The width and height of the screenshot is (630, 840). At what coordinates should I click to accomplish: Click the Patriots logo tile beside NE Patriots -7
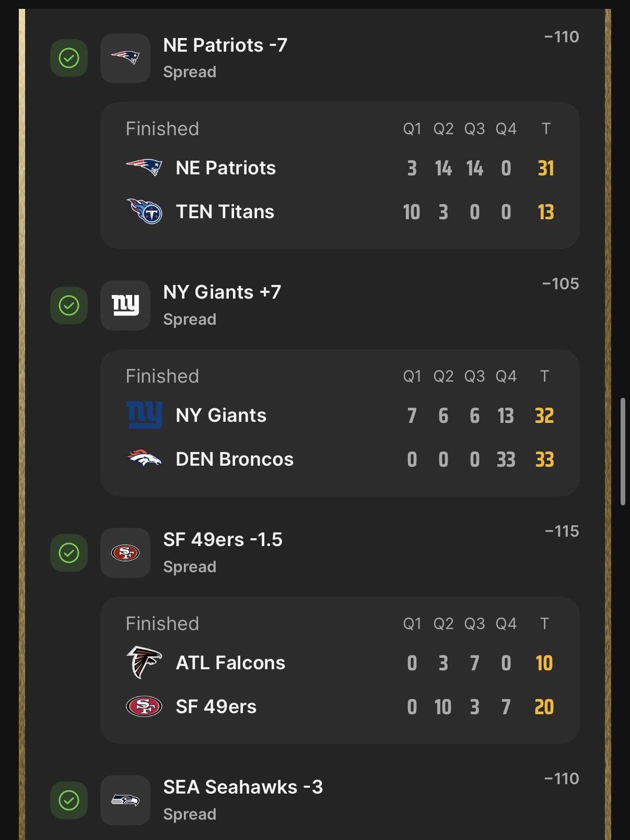[x=125, y=58]
